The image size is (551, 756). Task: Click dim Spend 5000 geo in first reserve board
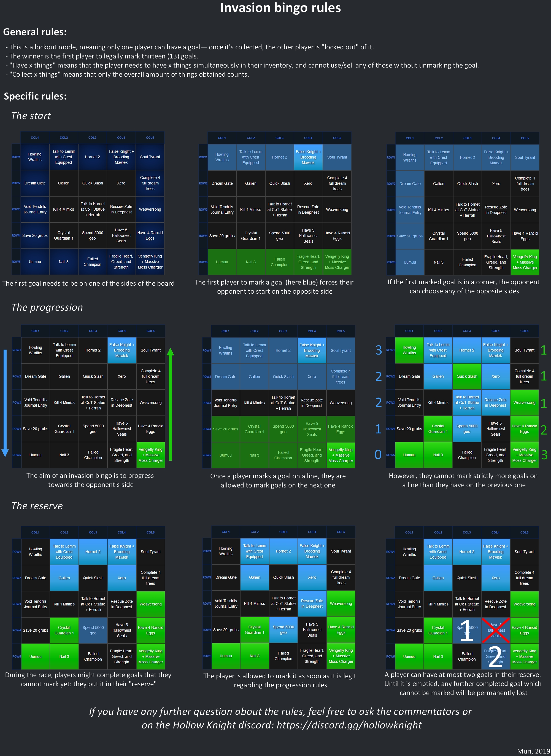(93, 630)
